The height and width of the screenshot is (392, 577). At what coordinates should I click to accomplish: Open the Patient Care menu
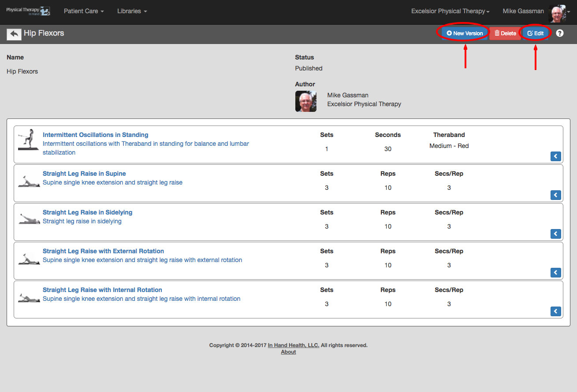(x=84, y=11)
